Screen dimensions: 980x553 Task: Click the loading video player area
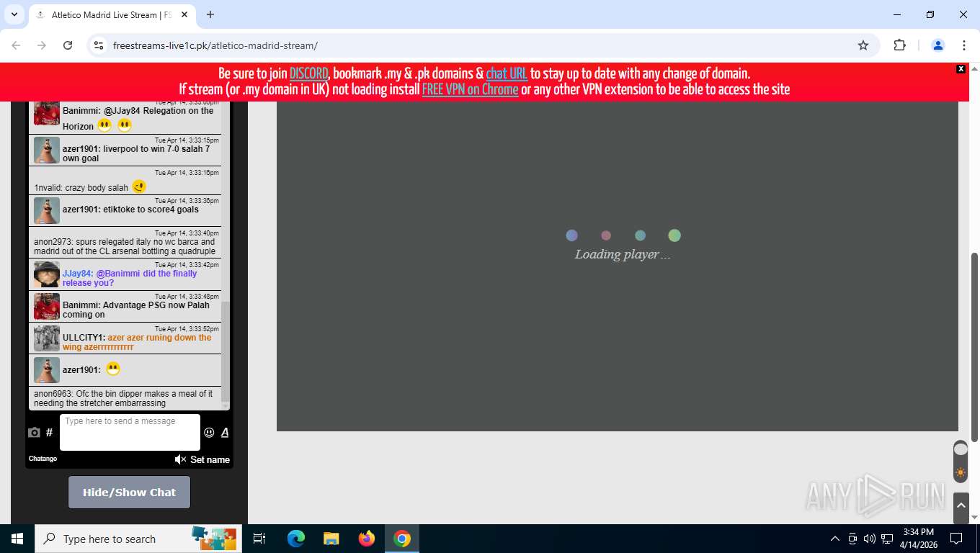coord(618,266)
